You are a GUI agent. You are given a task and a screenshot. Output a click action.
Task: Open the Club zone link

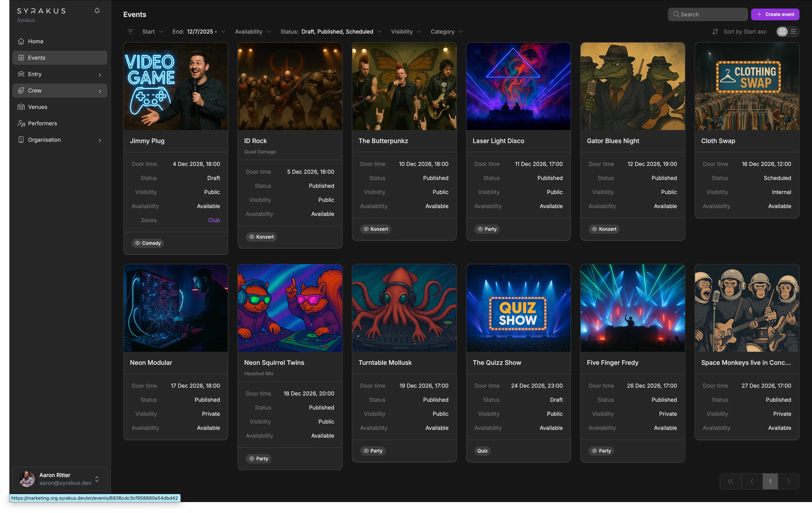pos(214,220)
